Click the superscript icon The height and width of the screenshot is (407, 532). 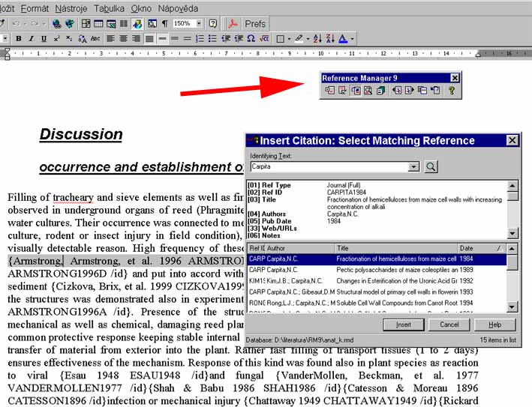tap(57, 39)
